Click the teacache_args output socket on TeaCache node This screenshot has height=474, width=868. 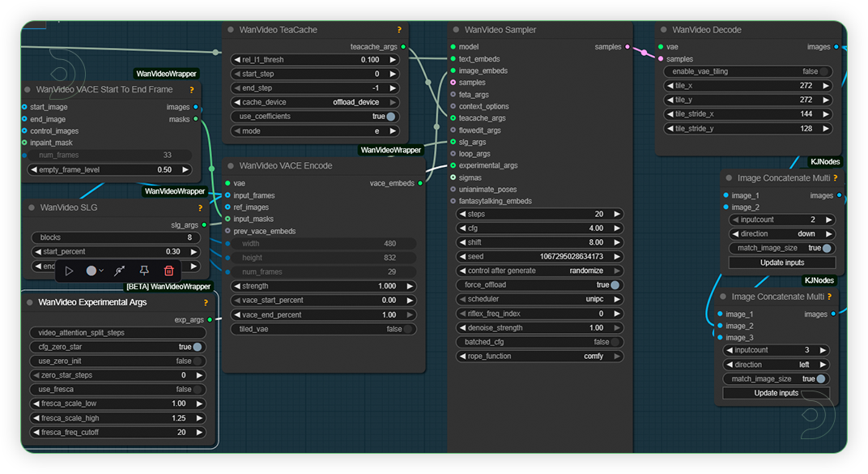pyautogui.click(x=403, y=47)
